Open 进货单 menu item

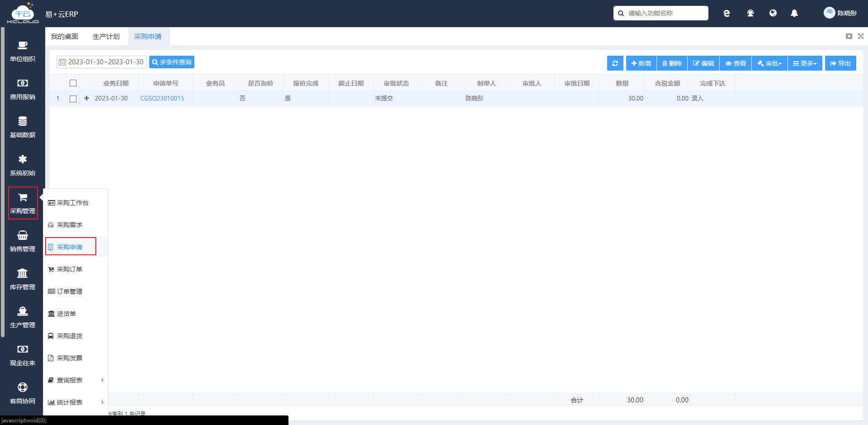tap(76, 314)
